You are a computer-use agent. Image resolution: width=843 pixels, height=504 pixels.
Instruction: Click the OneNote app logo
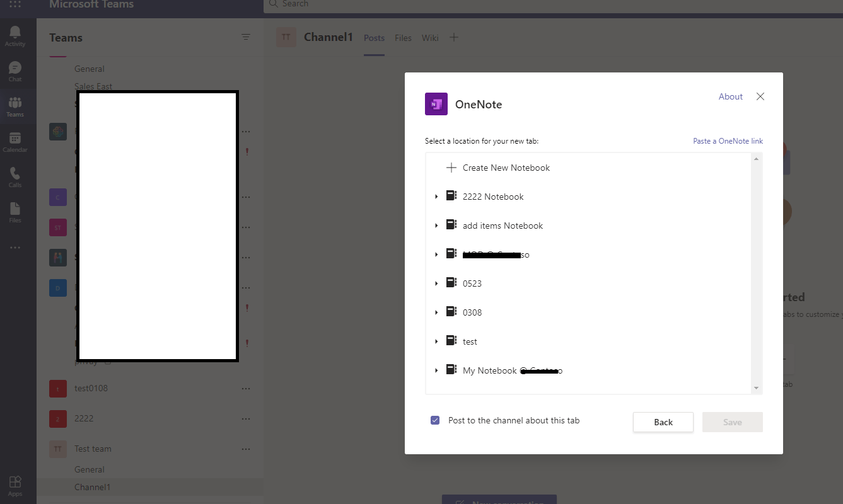click(x=436, y=104)
